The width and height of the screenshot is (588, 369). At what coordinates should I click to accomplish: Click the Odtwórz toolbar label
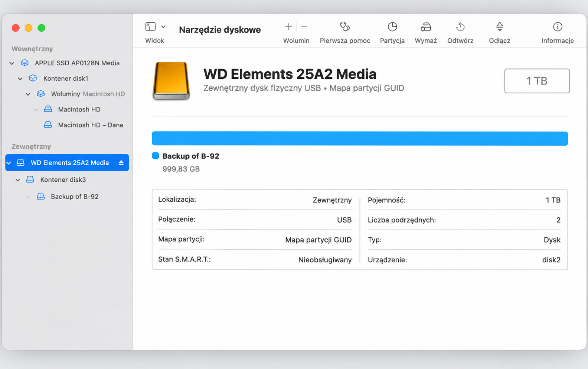click(460, 41)
